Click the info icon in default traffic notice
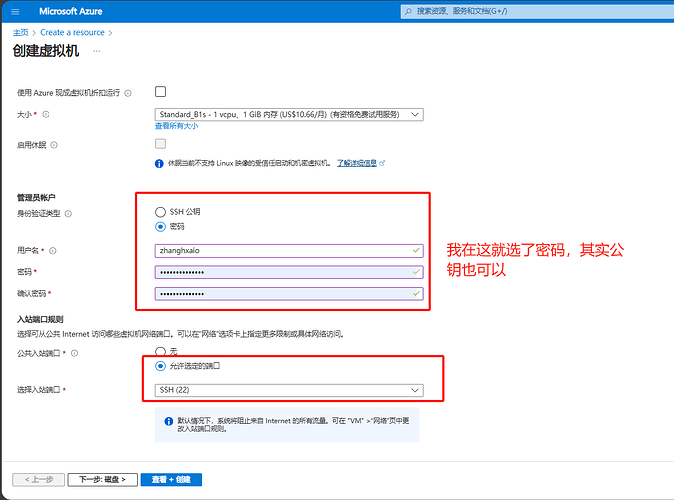Viewport: 674px width, 500px height. tap(169, 421)
